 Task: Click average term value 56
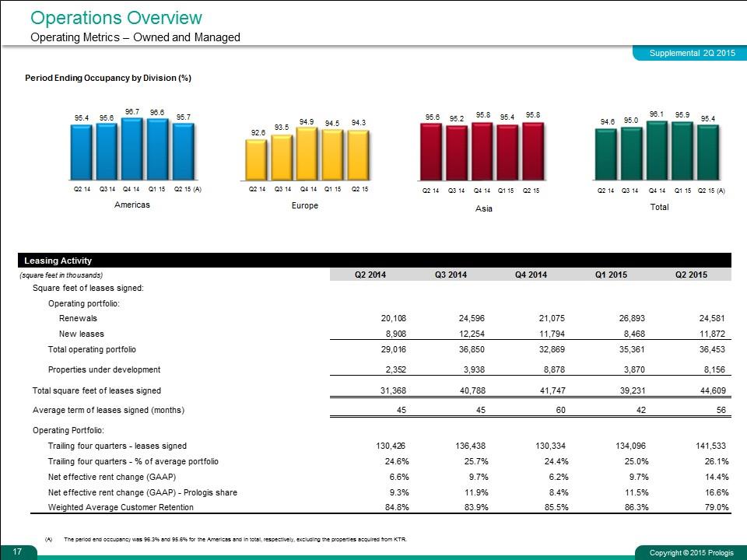pyautogui.click(x=721, y=410)
